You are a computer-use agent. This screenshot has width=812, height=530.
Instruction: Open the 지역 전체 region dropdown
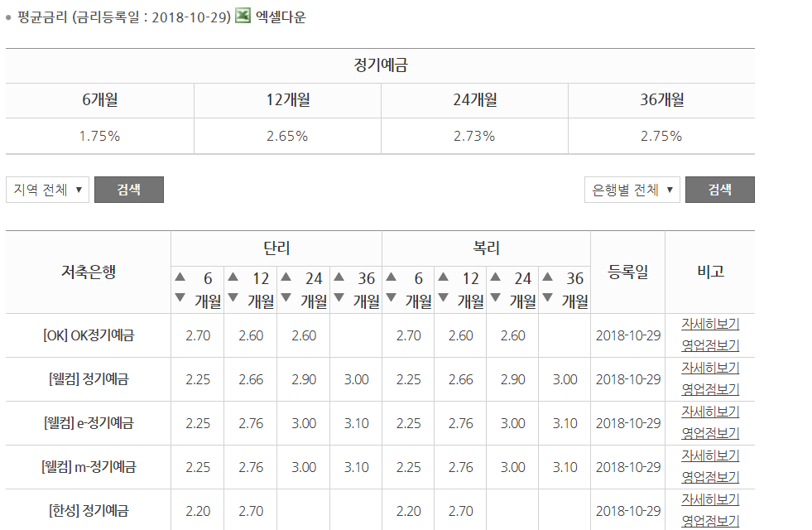48,190
